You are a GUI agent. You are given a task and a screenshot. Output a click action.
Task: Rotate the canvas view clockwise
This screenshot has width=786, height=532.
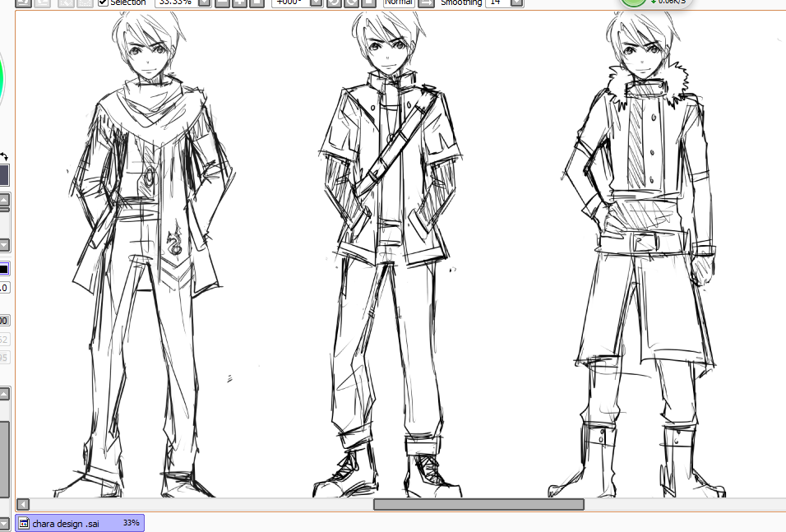(x=351, y=2)
